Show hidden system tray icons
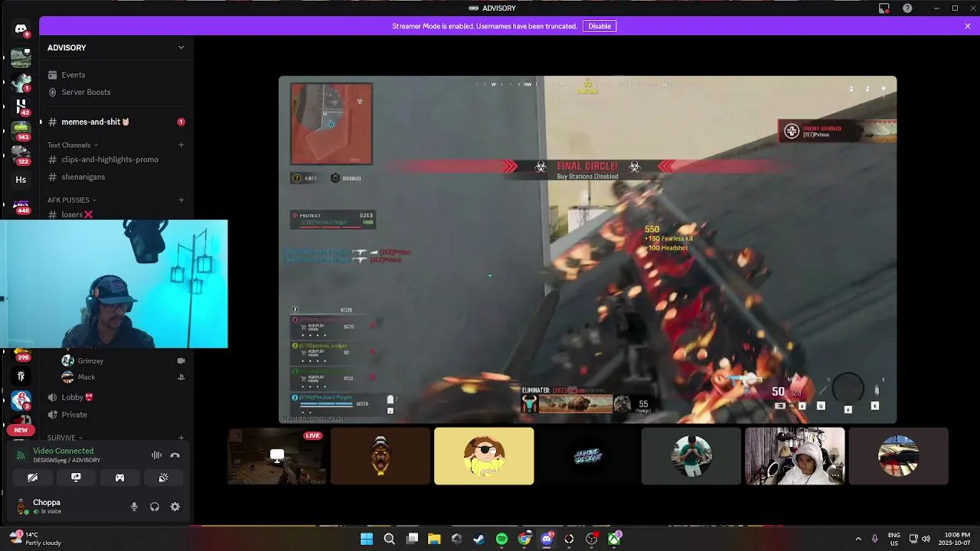 (x=858, y=539)
